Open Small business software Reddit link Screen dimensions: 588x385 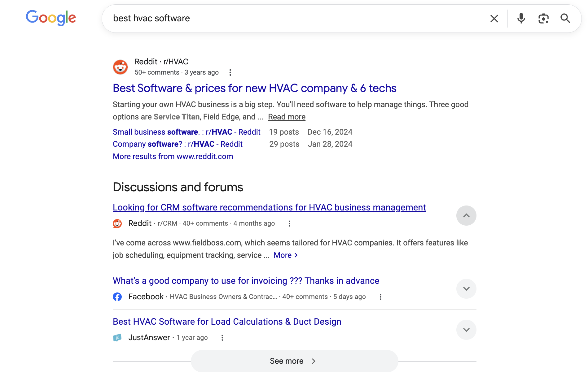(186, 132)
